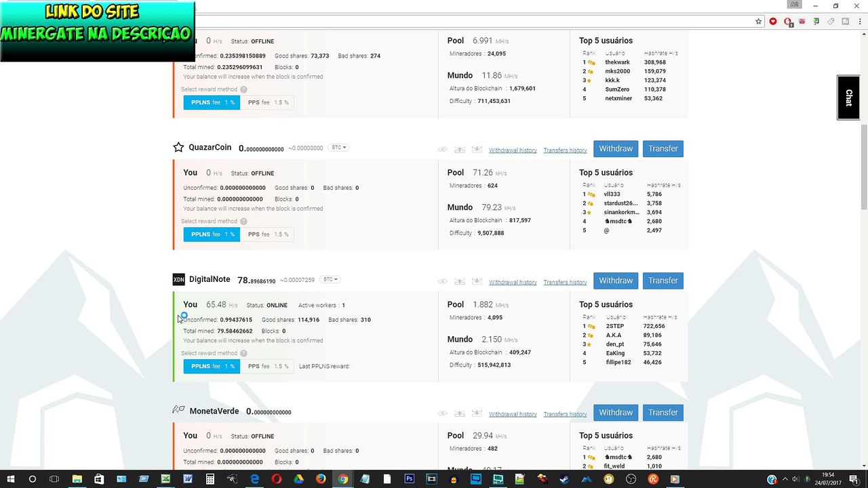Click the browser address bar

(x=475, y=21)
